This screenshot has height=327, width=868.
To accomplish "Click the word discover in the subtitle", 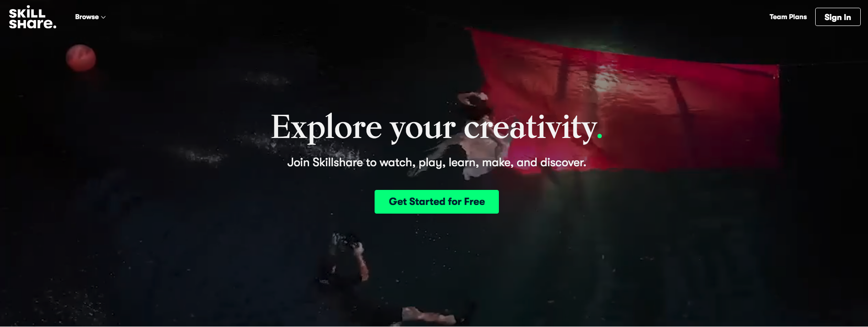I will [562, 163].
